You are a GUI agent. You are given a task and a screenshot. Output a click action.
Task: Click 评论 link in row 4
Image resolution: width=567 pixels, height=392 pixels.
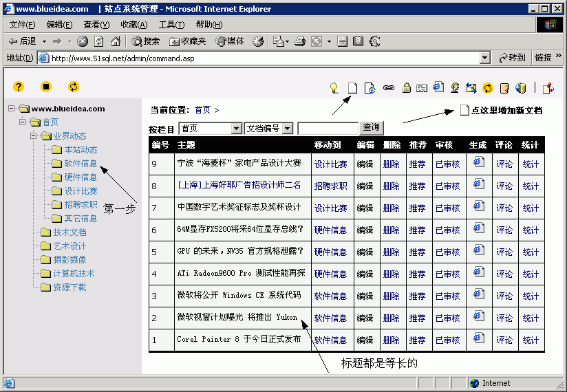coord(504,274)
